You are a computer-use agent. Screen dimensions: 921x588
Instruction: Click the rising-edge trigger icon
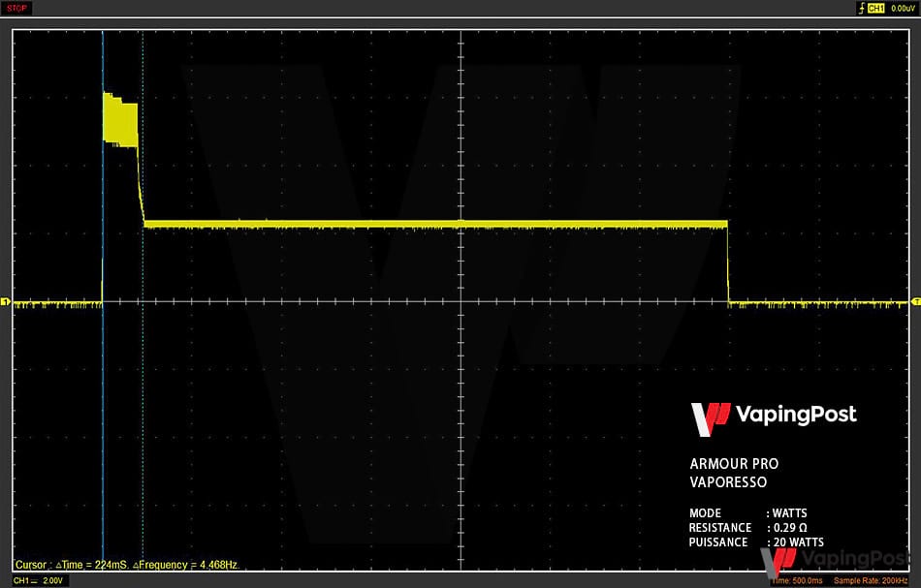tap(861, 8)
